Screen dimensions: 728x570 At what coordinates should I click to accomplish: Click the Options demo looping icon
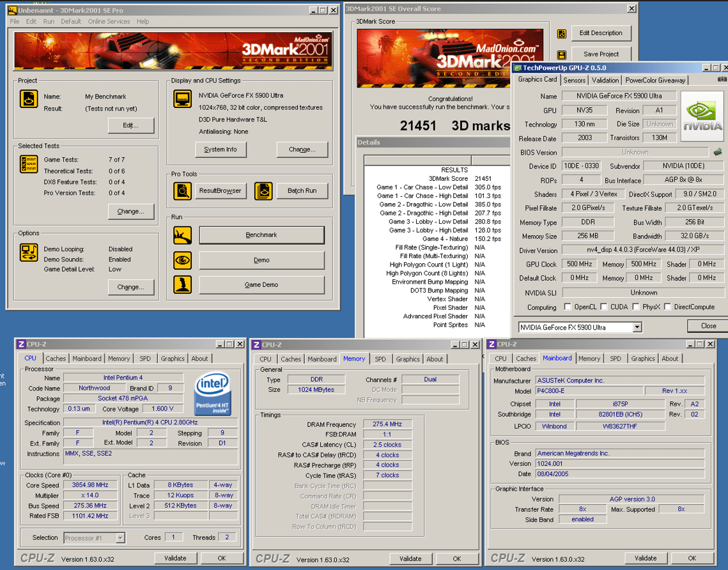coord(29,252)
